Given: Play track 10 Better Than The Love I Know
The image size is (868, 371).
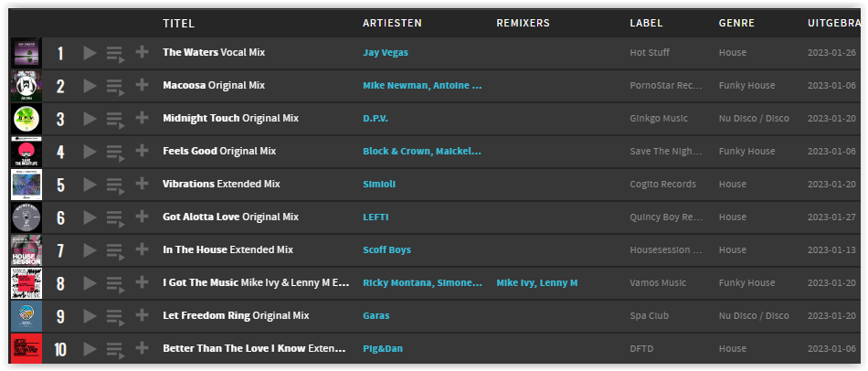Looking at the screenshot, I should [90, 349].
